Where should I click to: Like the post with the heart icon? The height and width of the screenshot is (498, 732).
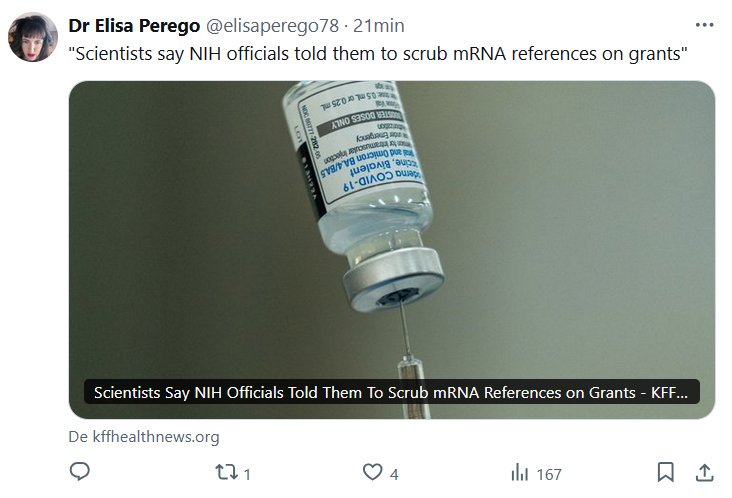(x=372, y=472)
